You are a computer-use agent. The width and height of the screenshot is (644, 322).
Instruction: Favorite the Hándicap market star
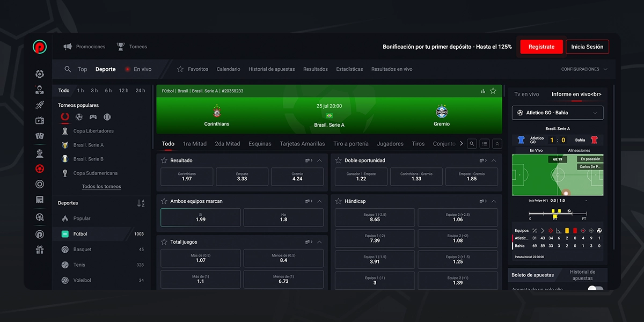point(339,201)
